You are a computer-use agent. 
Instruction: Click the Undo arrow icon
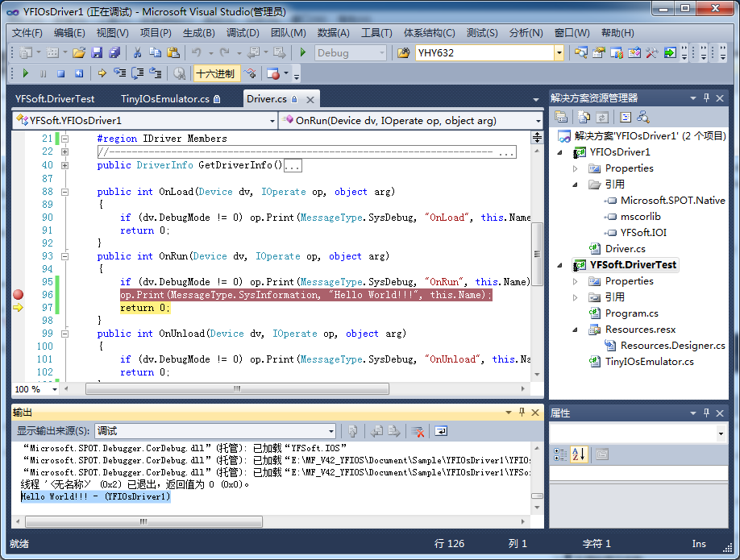coord(197,53)
